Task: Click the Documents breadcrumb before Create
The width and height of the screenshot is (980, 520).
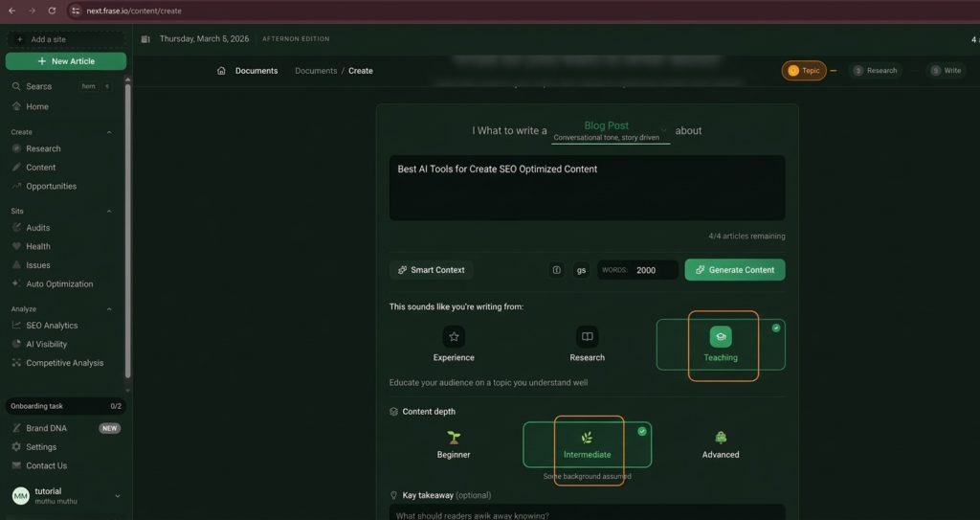Action: click(x=316, y=71)
